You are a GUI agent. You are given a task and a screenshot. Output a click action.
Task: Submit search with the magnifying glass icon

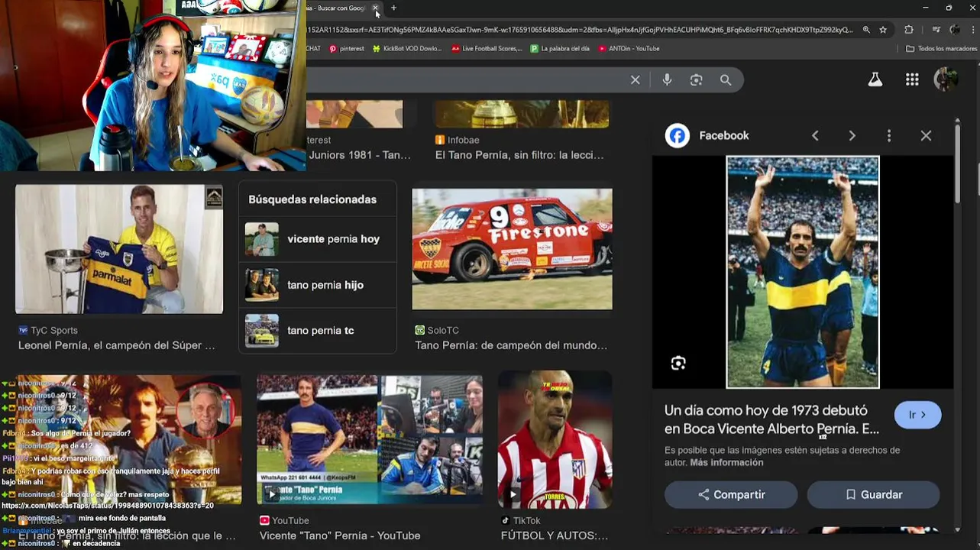tap(725, 79)
